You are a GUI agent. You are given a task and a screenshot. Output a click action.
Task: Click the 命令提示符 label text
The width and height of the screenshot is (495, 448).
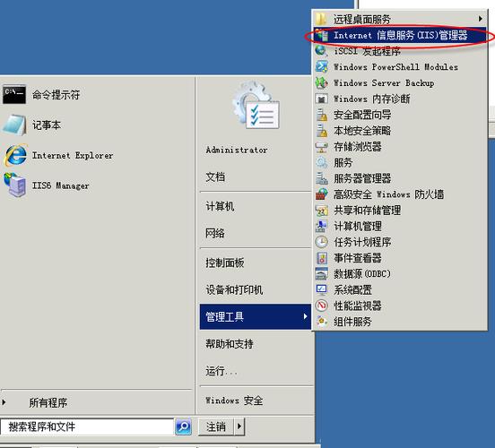click(56, 95)
